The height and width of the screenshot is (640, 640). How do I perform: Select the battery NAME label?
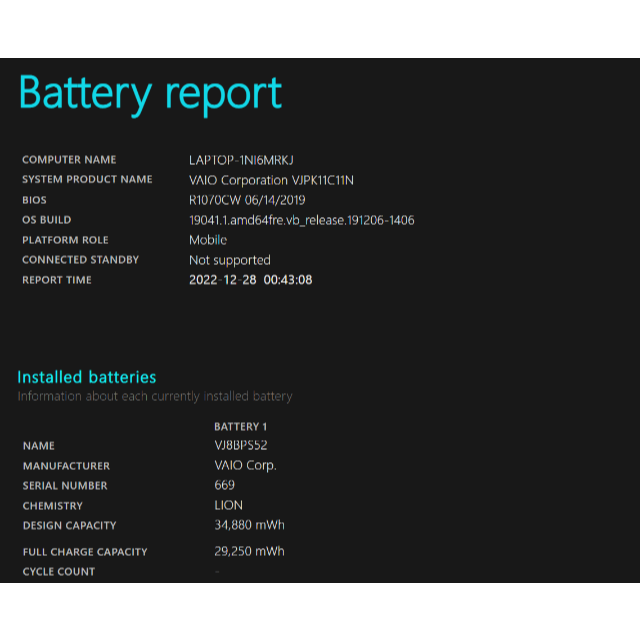point(39,446)
